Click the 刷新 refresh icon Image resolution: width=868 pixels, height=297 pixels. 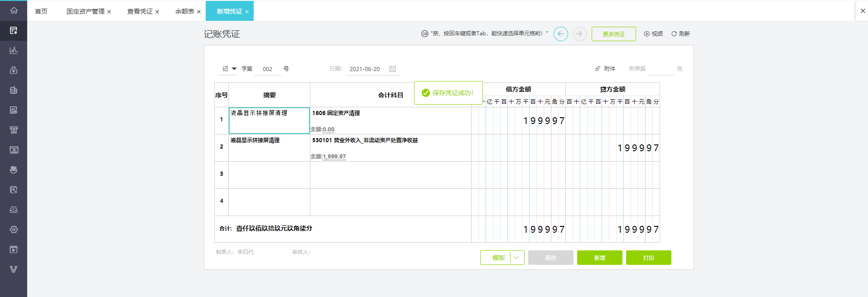point(674,34)
